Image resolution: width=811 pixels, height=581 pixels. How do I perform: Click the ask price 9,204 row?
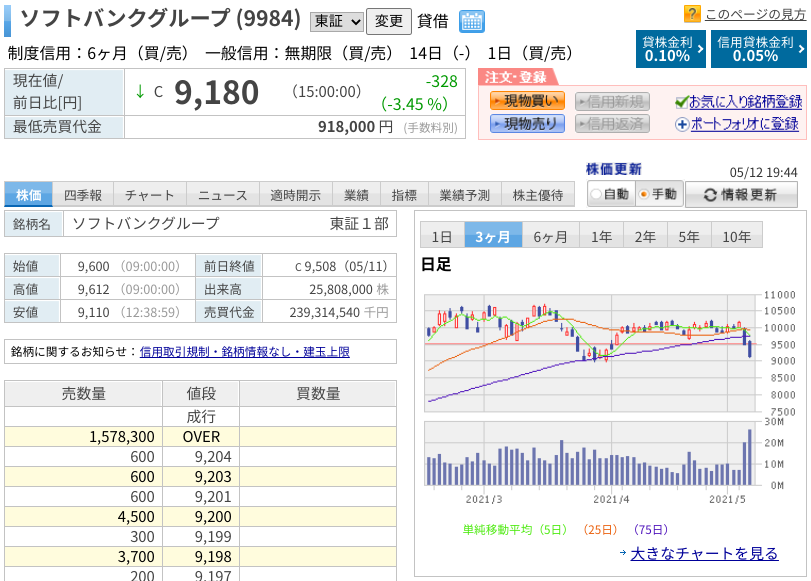[200, 457]
